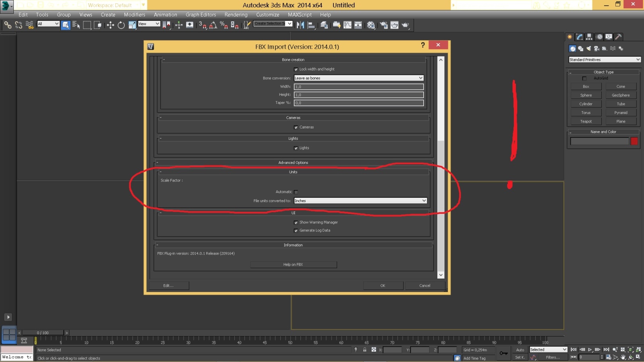Screen dimensions: 644x362
Task: Collapse the Advanced Options rollout
Action: [293, 163]
